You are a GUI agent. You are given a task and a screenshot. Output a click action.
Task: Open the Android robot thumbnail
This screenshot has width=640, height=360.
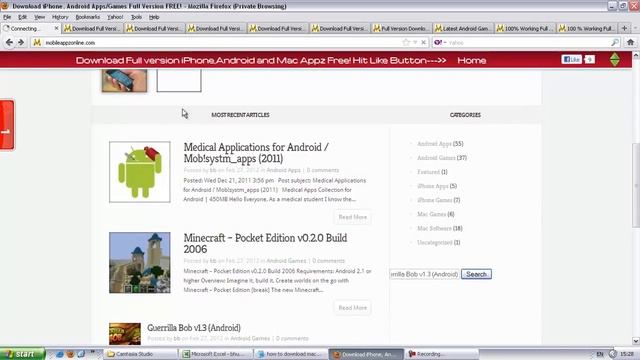(140, 172)
